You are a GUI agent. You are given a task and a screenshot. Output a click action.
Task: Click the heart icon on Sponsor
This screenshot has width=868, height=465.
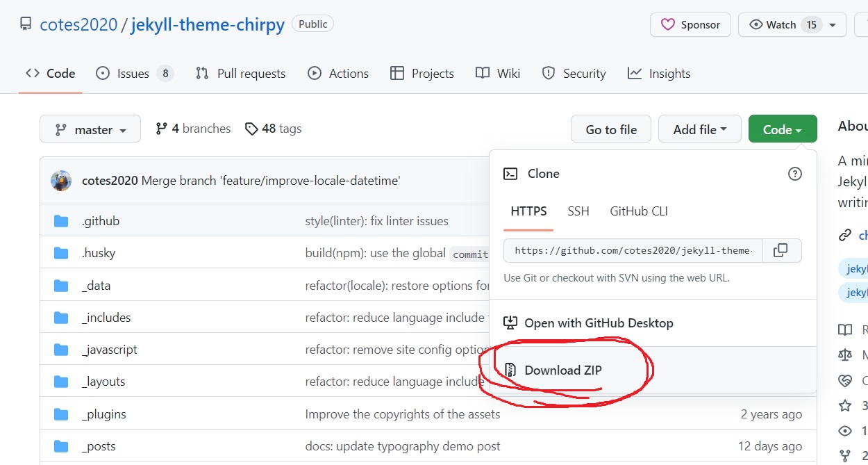[668, 24]
